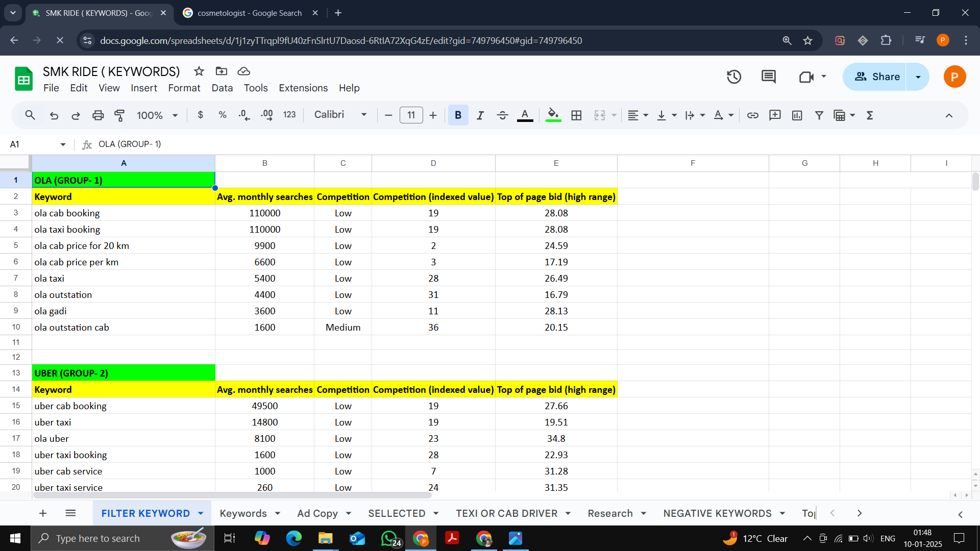980x551 pixels.
Task: Redo the last action
Action: coord(76,115)
